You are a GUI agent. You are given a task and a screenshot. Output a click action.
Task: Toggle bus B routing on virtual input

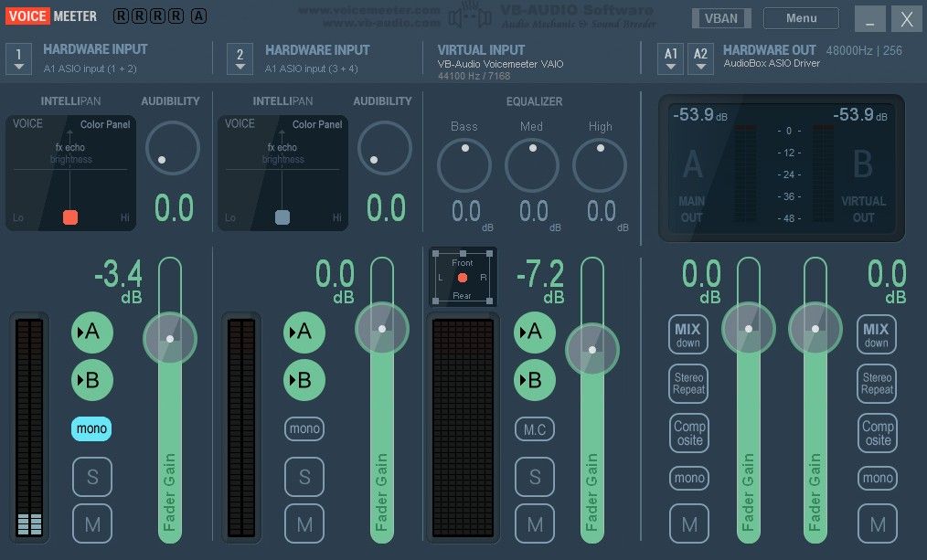535,380
